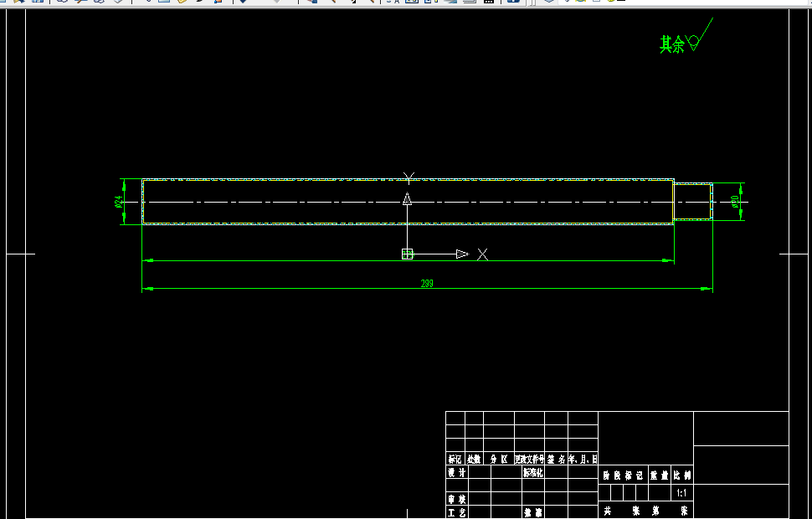Click the 年,月,日 date cell
Image resolution: width=812 pixels, height=519 pixels.
click(x=583, y=459)
